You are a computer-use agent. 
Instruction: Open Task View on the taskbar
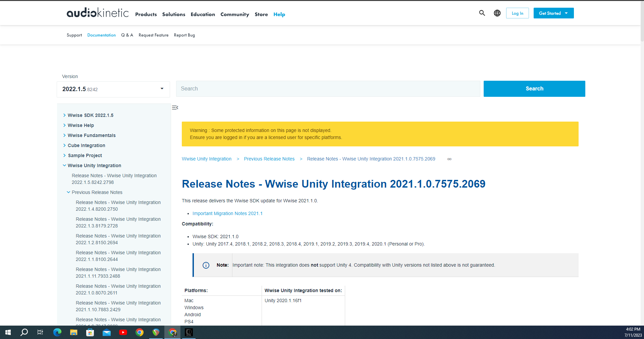(40, 332)
